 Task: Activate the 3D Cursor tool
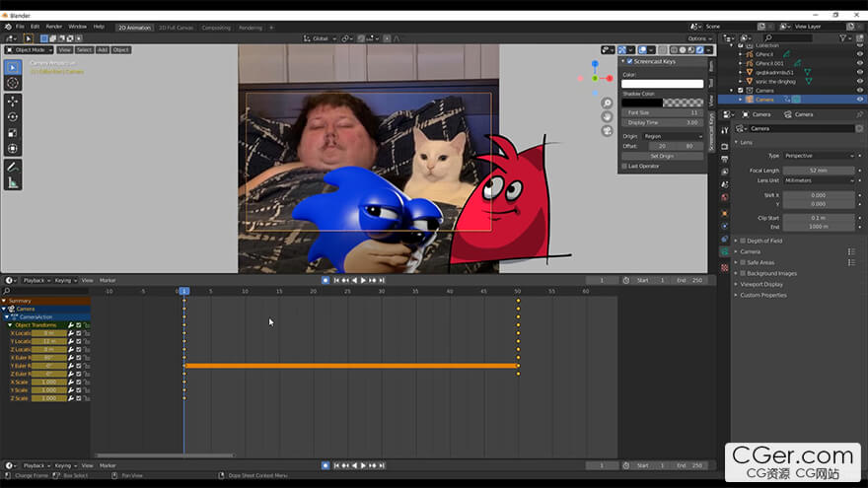[x=13, y=83]
